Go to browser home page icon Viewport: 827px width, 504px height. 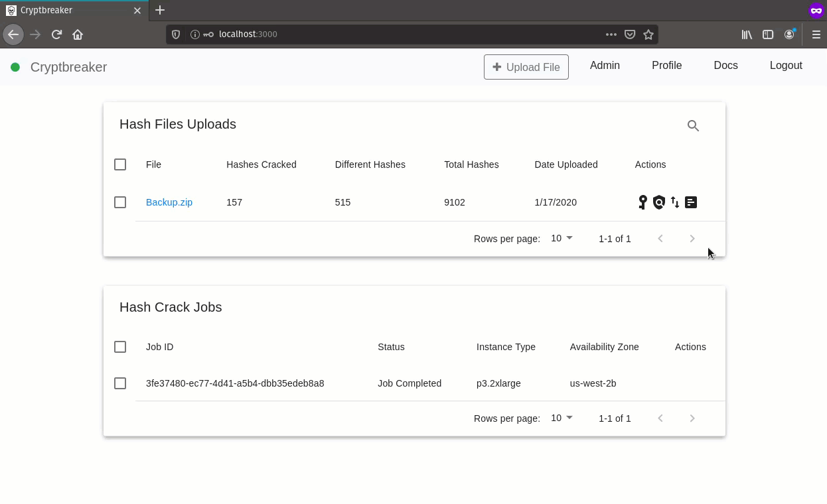click(x=78, y=34)
